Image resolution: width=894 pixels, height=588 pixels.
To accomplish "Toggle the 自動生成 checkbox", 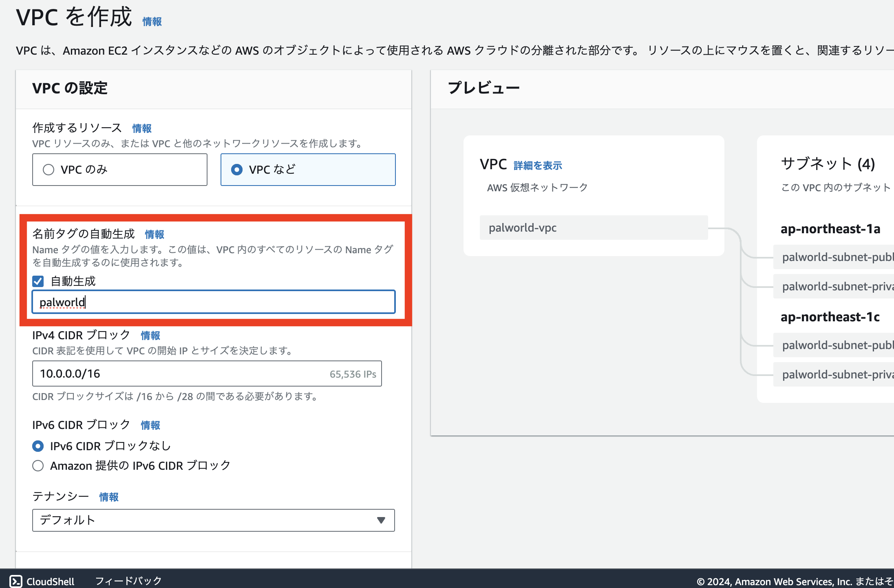I will (x=38, y=281).
